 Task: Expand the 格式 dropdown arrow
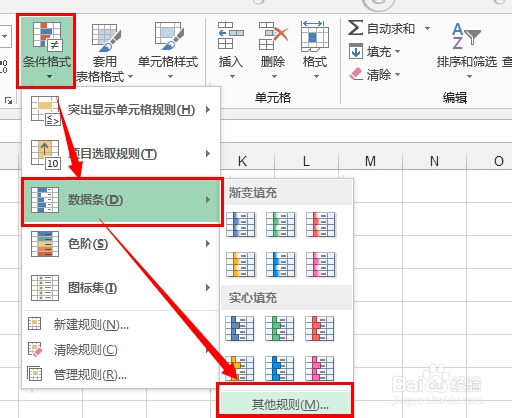316,77
